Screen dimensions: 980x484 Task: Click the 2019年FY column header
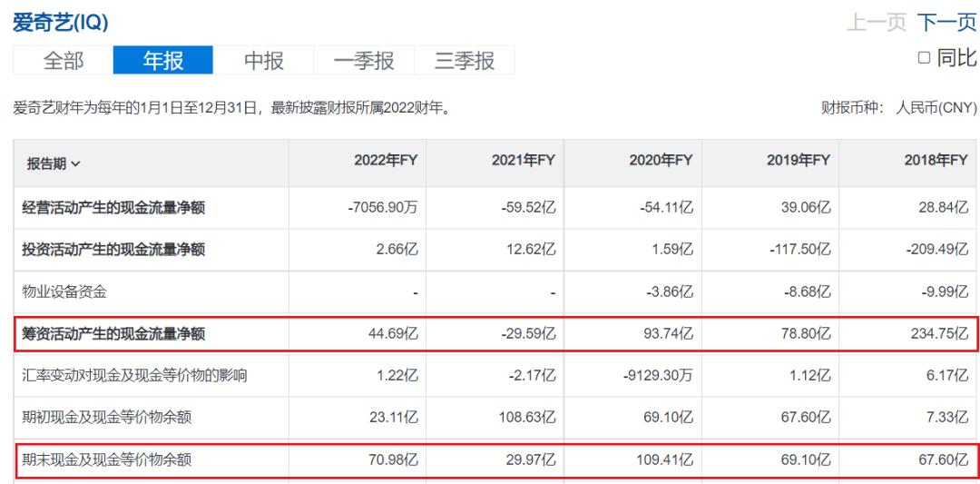point(799,160)
